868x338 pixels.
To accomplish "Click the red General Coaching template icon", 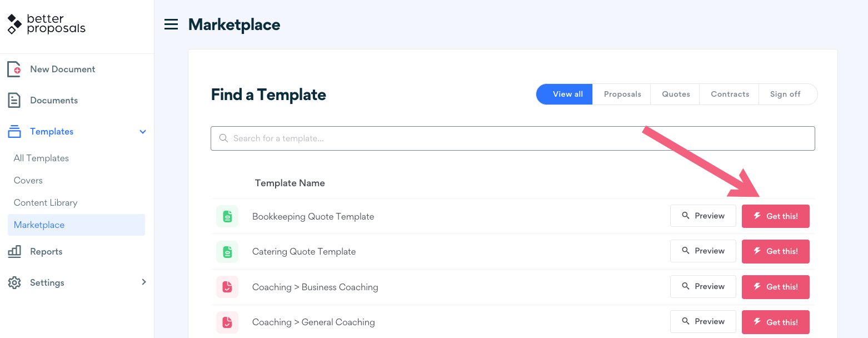I will pos(227,322).
